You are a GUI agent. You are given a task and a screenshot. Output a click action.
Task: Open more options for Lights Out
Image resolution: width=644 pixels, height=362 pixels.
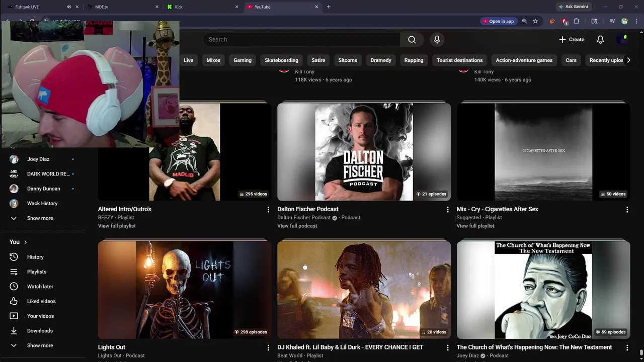pos(268,347)
